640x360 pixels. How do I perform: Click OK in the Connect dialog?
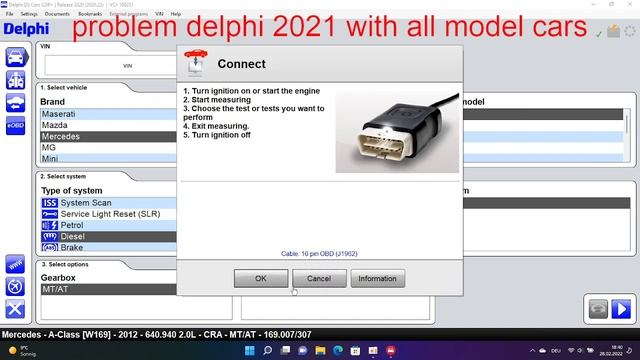point(261,278)
